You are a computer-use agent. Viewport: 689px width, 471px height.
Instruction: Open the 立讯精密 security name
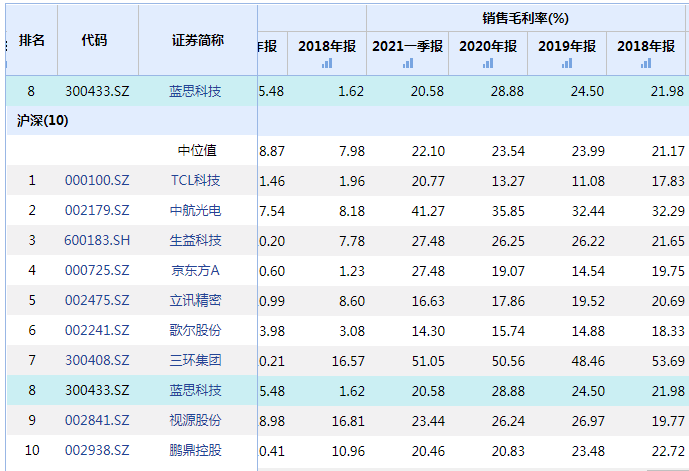196,300
